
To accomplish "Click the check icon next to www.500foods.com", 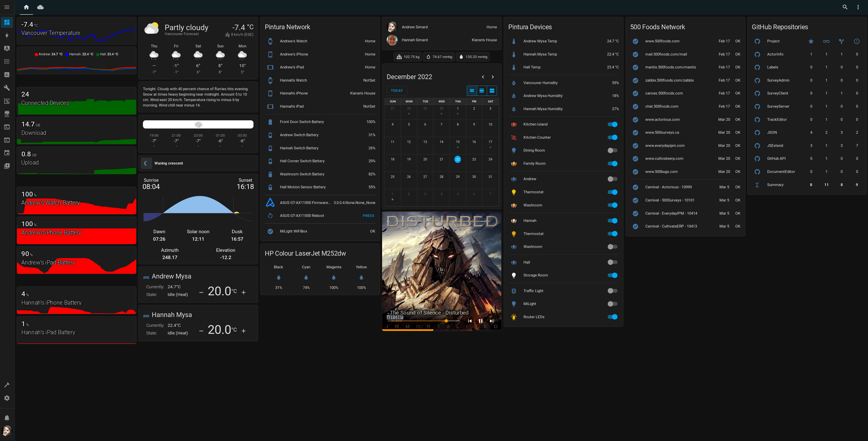I will 635,41.
